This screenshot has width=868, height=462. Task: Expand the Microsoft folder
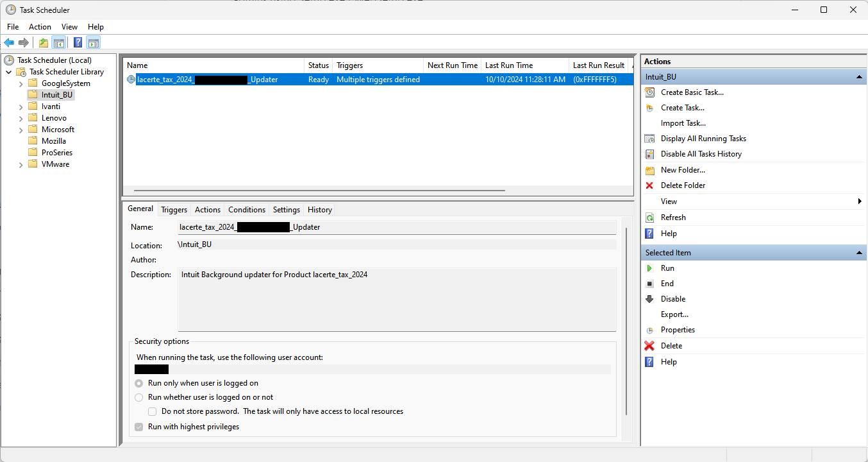pyautogui.click(x=21, y=130)
